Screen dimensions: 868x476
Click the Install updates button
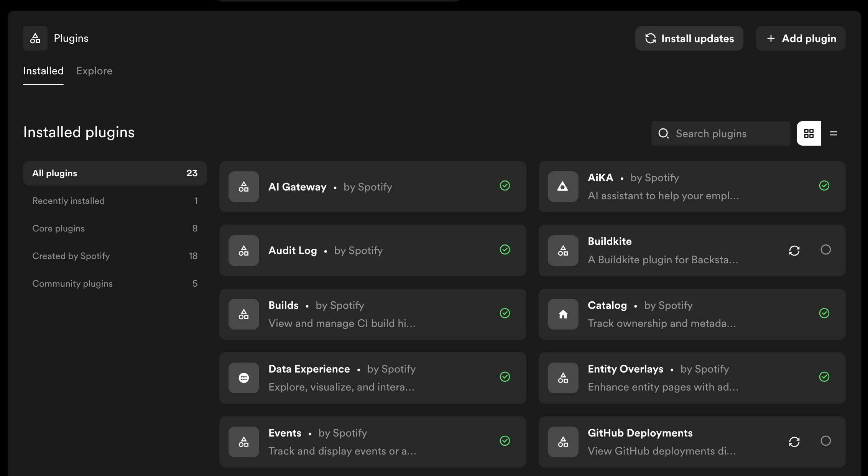pyautogui.click(x=689, y=38)
